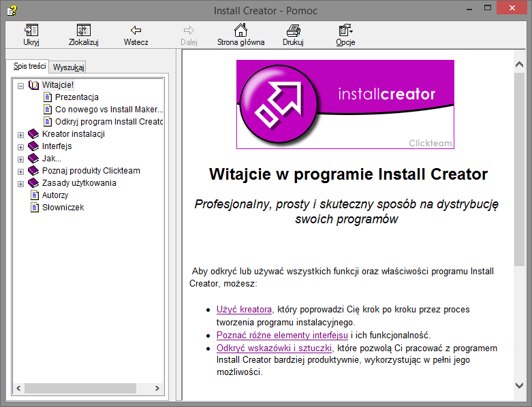Expand the Jak... tree node
The image size is (532, 407).
pos(20,159)
